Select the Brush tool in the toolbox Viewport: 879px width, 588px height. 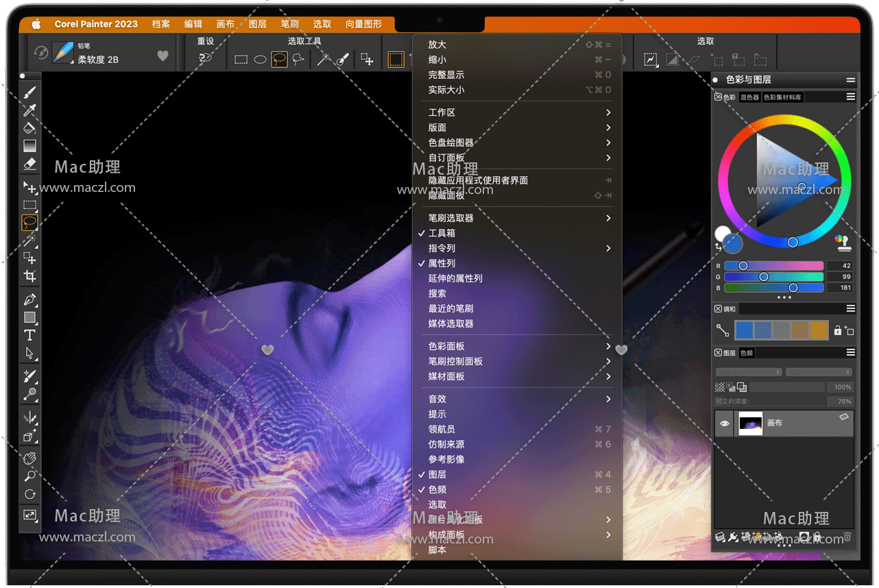pyautogui.click(x=29, y=93)
